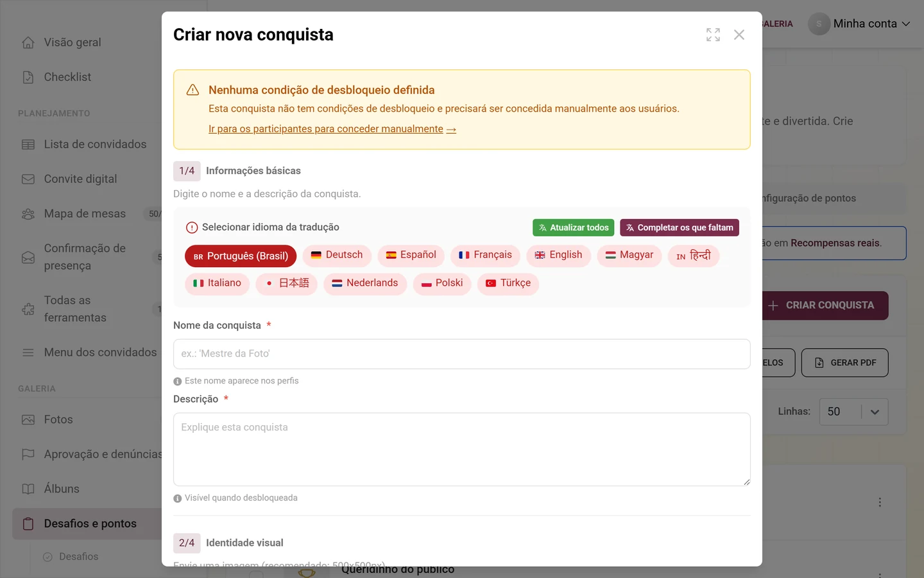The image size is (924, 578).
Task: Close the Criar nova conquista dialog
Action: (x=739, y=35)
